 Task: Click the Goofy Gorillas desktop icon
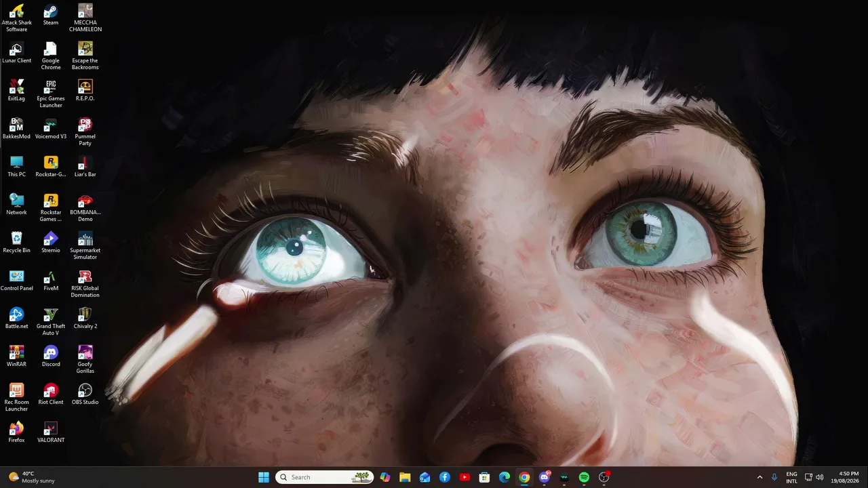[x=85, y=360]
